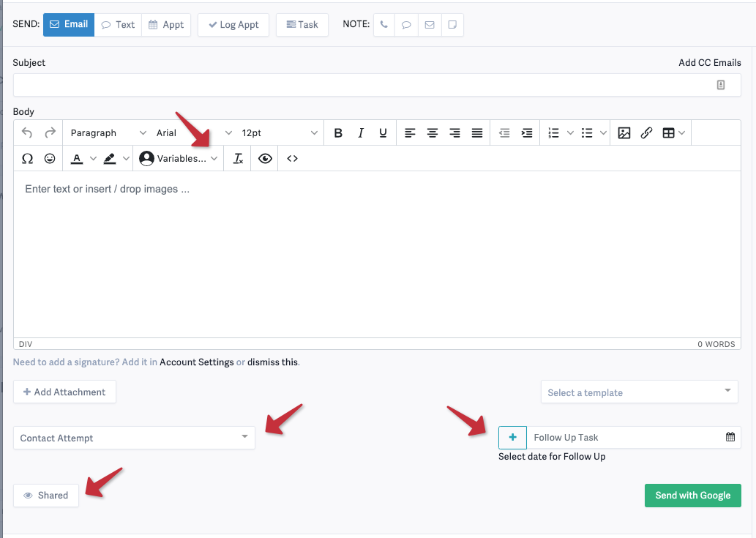Click the Send with Google button
The width and height of the screenshot is (756, 538).
click(x=692, y=496)
